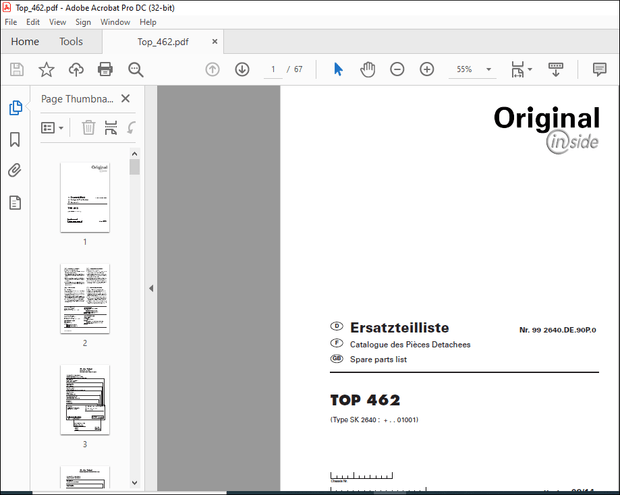Open the Sign menu
The width and height of the screenshot is (620, 495).
point(83,22)
